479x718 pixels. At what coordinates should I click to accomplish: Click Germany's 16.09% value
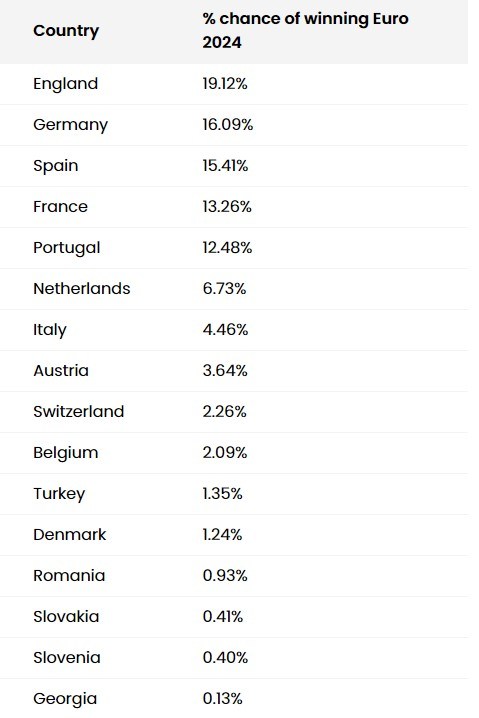pyautogui.click(x=228, y=125)
